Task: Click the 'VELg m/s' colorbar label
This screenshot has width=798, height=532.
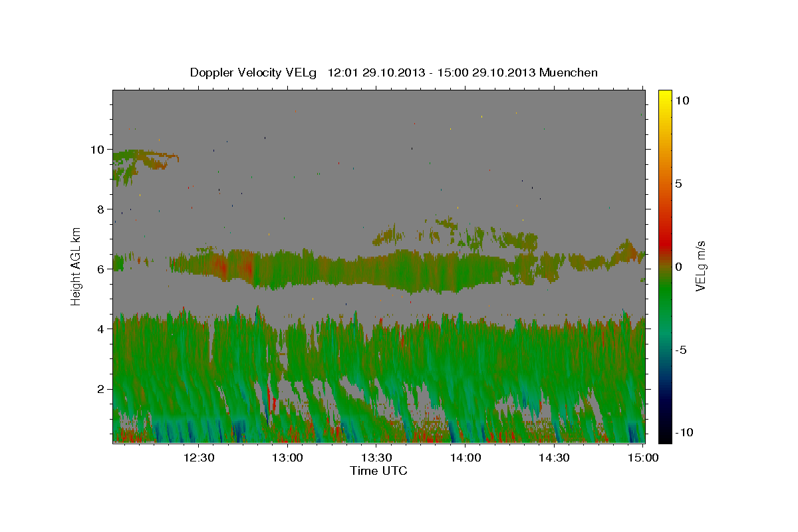Action: 700,265
